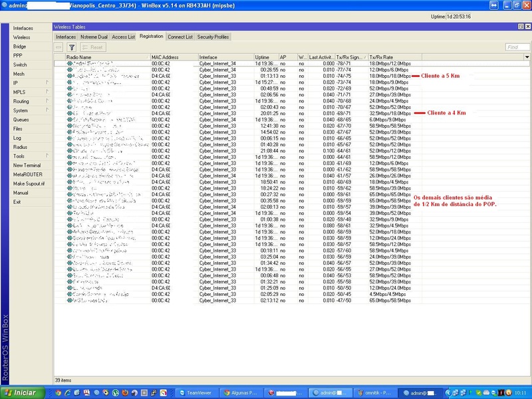The image size is (532, 399).
Task: Switch to the omnitik - P... taskbar window
Action: [x=375, y=393]
